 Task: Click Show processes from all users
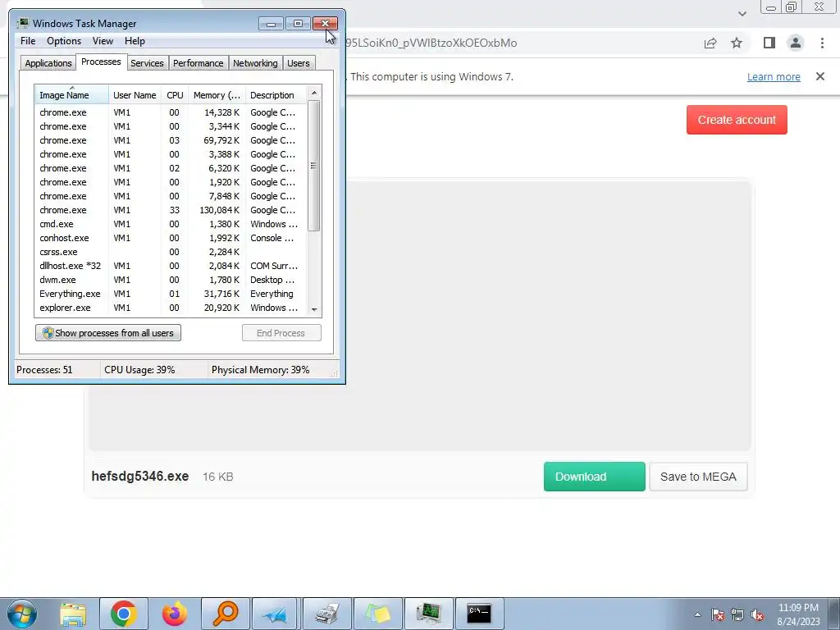108,333
